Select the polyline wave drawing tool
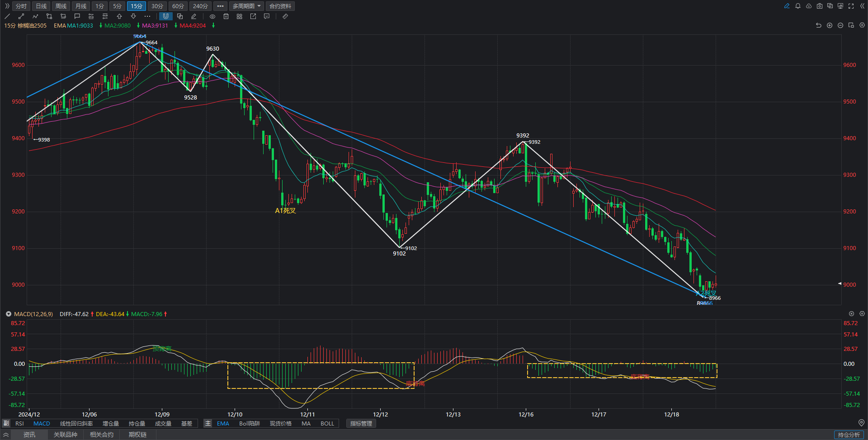The image size is (868, 440). [35, 16]
